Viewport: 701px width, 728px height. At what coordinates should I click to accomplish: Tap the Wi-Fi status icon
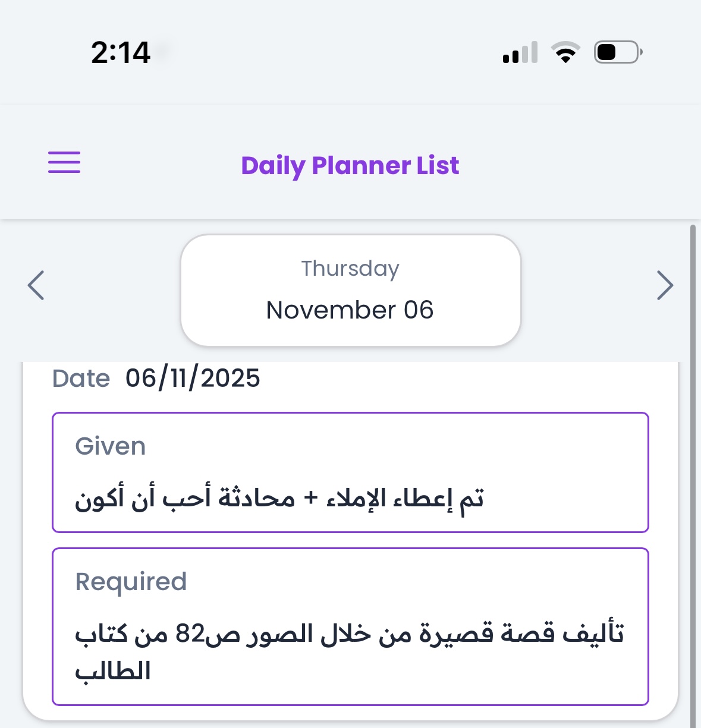click(566, 52)
